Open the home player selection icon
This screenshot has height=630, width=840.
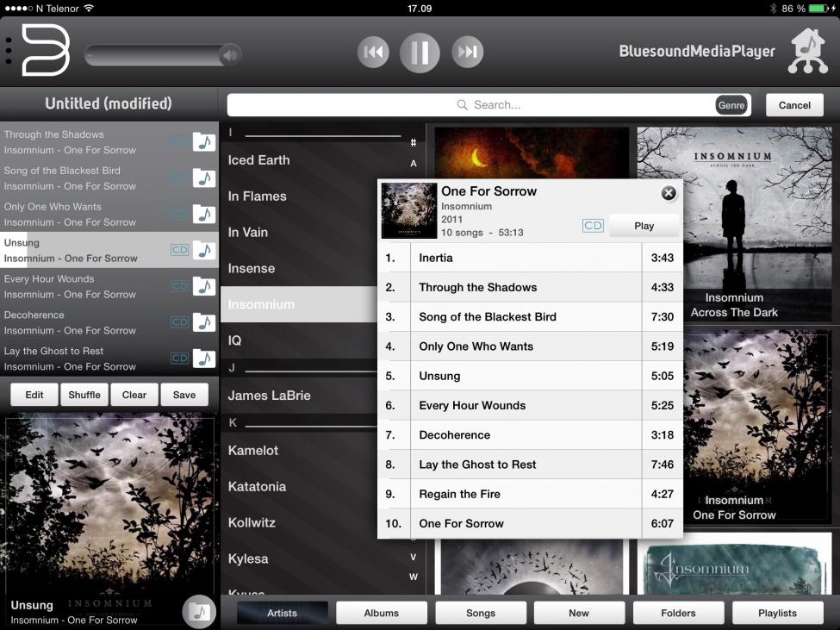point(808,51)
